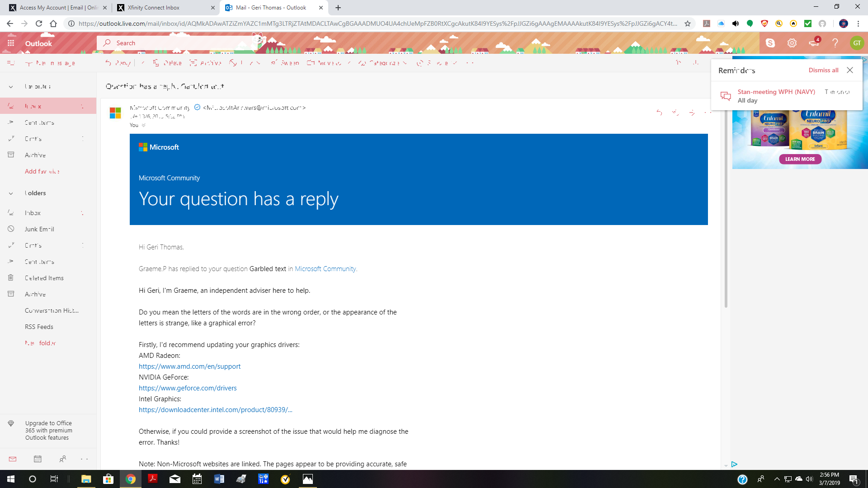Open the Sweep command
Viewport: 868px width, 488px height.
coord(285,63)
